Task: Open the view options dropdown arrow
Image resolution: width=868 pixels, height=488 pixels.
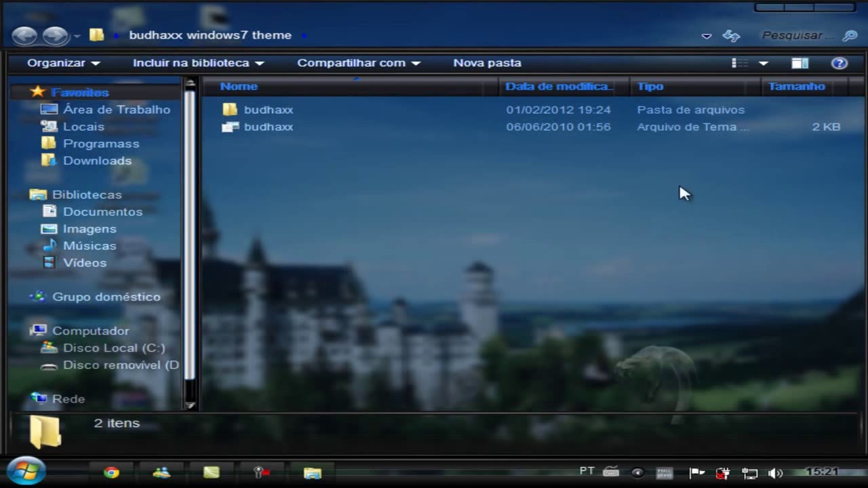Action: pos(764,63)
